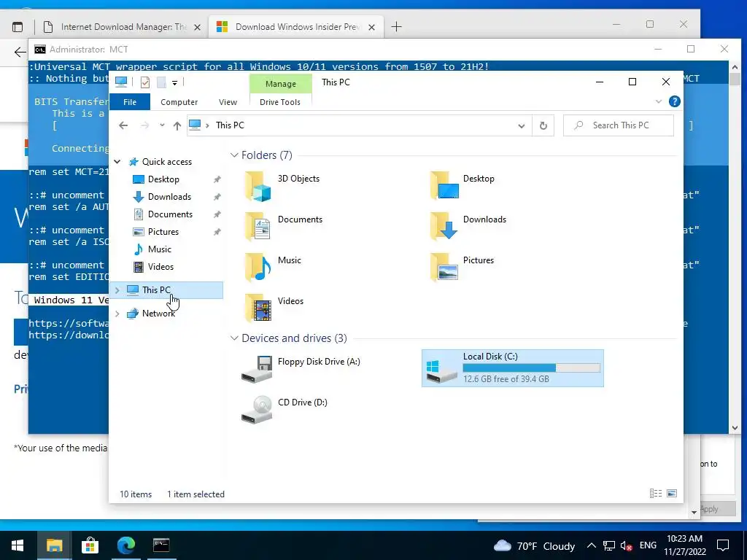Select Floppy Disk Drive (A:)
Screen dimensions: 747x560
(300, 368)
